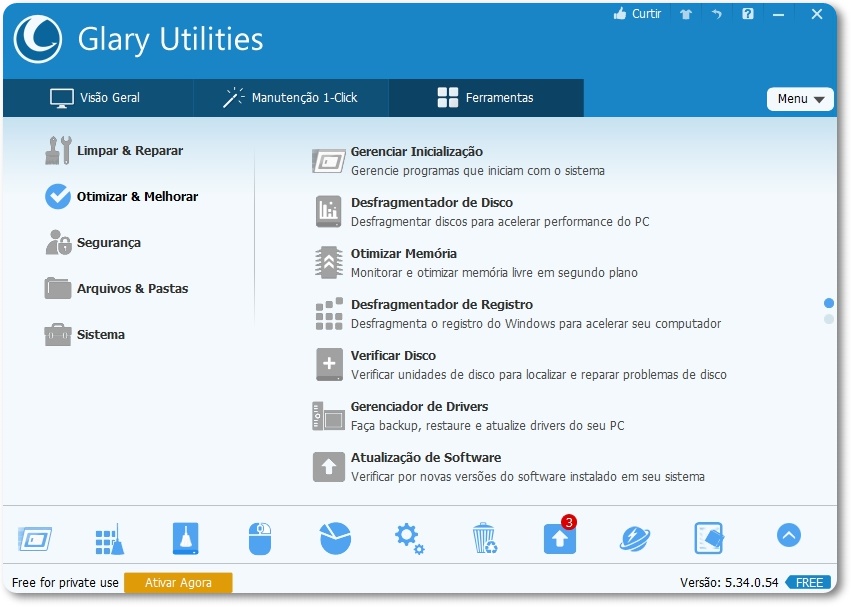Open the Menu dropdown
The image size is (851, 607).
tap(800, 99)
